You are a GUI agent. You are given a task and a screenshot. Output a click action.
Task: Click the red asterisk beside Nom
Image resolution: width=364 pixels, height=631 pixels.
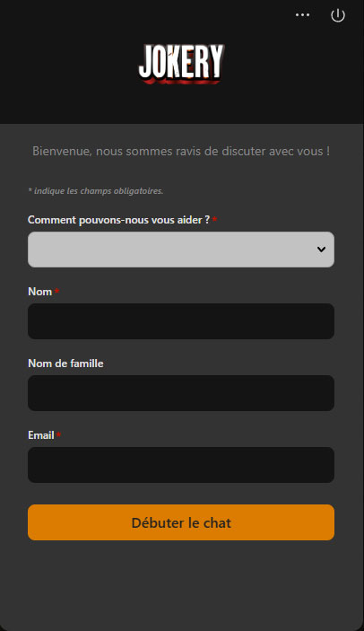[56, 291]
